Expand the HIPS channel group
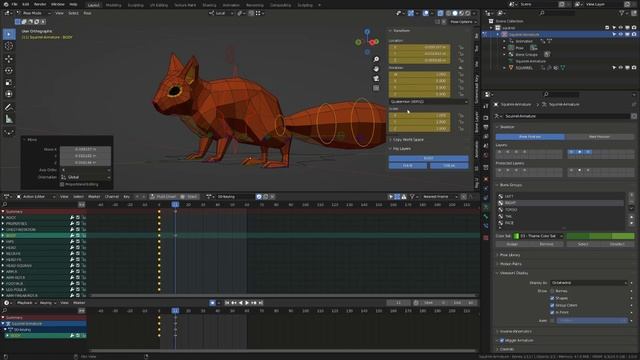The width and height of the screenshot is (640, 360). click(x=3, y=242)
